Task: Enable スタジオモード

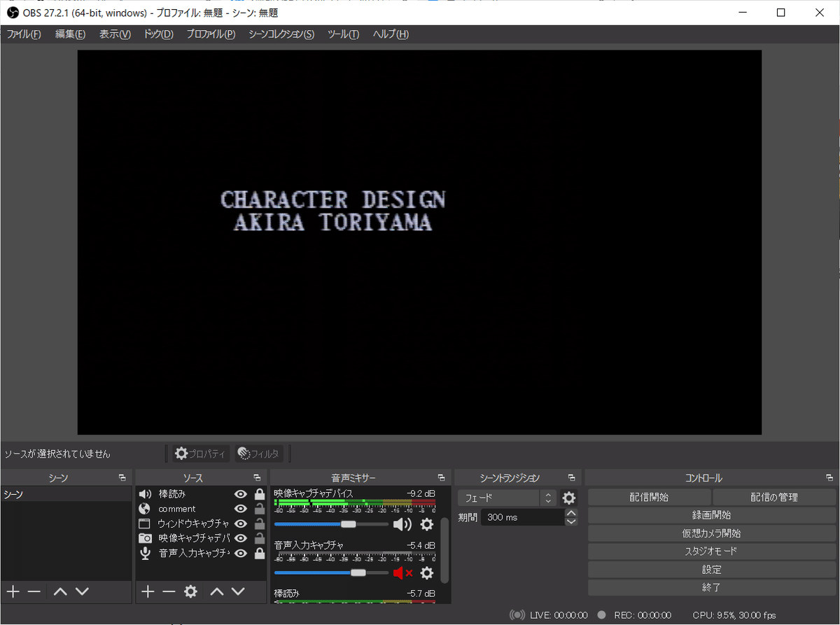Action: pyautogui.click(x=712, y=552)
